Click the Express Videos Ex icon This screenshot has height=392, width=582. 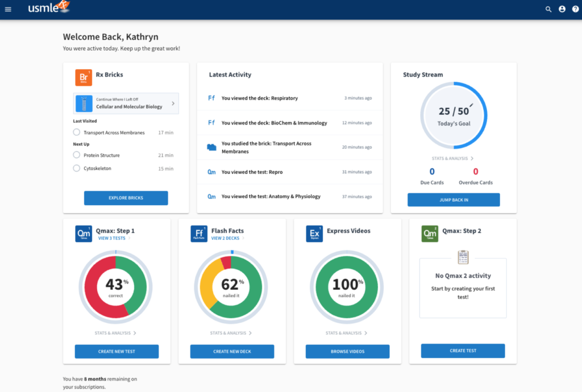point(314,233)
